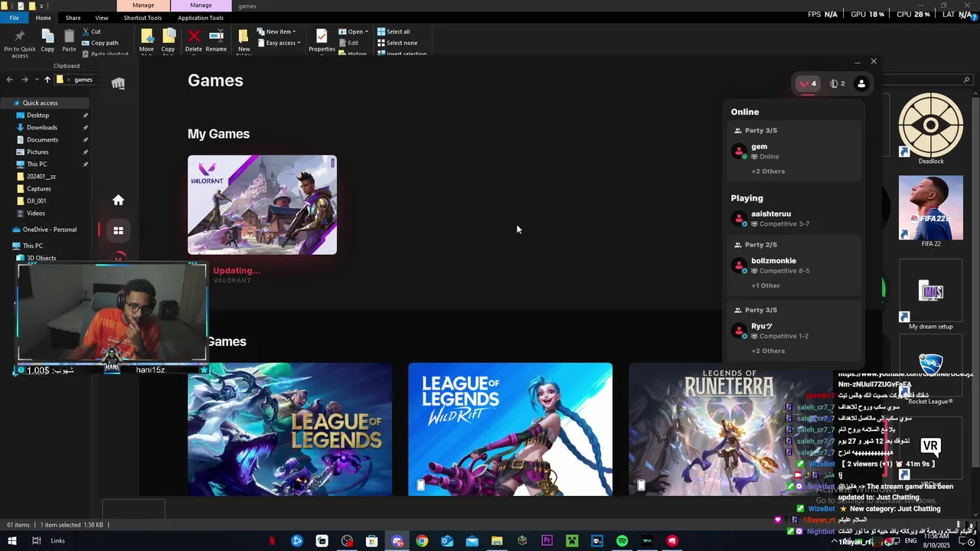Open Google Chrome from the taskbar
Screen dimensions: 980x551
[422, 541]
